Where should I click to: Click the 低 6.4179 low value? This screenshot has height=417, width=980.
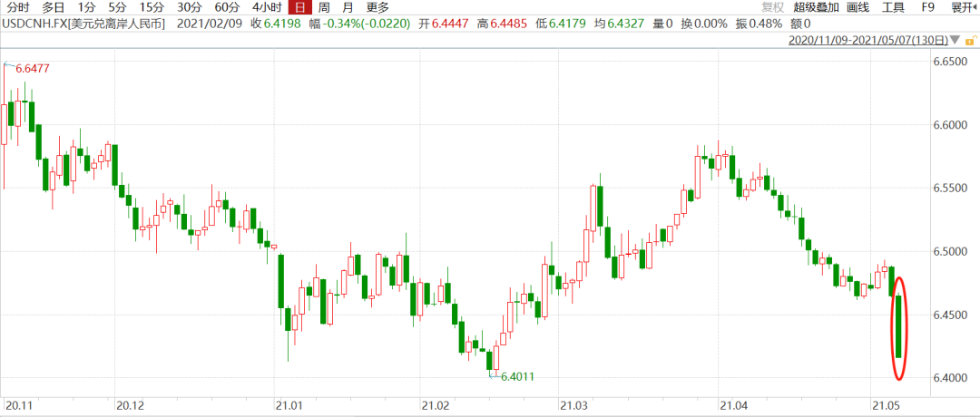click(561, 24)
